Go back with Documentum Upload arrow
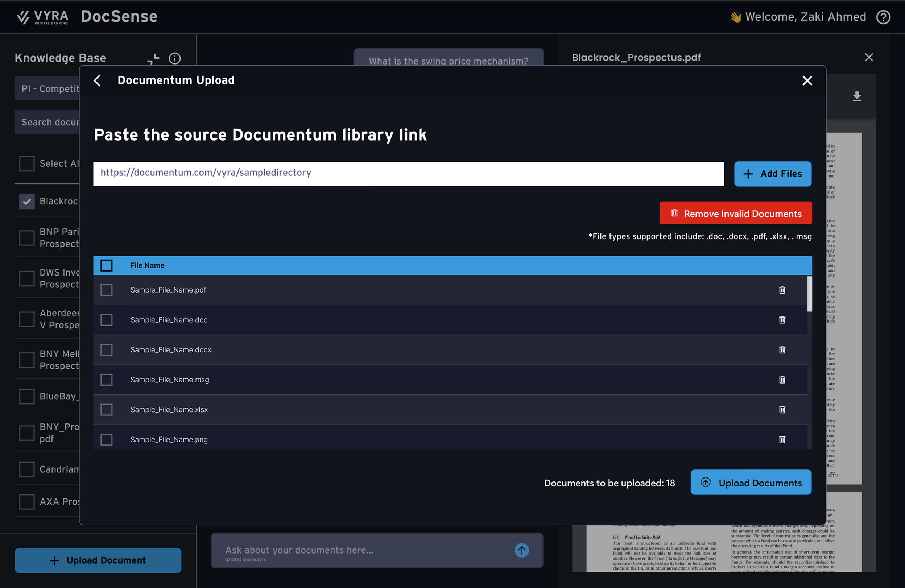Image resolution: width=905 pixels, height=588 pixels. [x=97, y=80]
